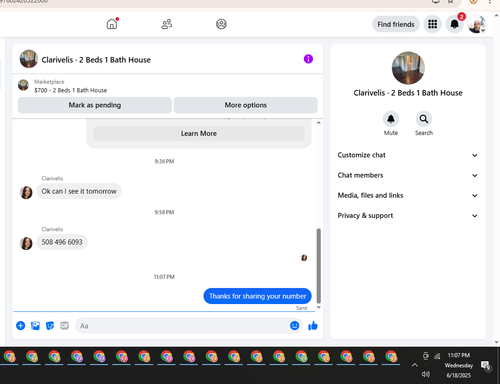This screenshot has width=500, height=384.
Task: Open the grid menu icon
Action: point(433,24)
